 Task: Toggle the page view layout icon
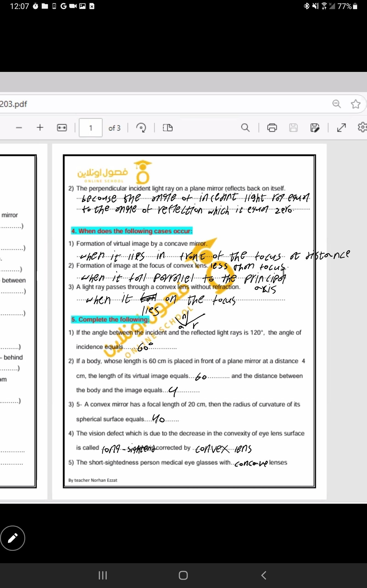coord(167,127)
